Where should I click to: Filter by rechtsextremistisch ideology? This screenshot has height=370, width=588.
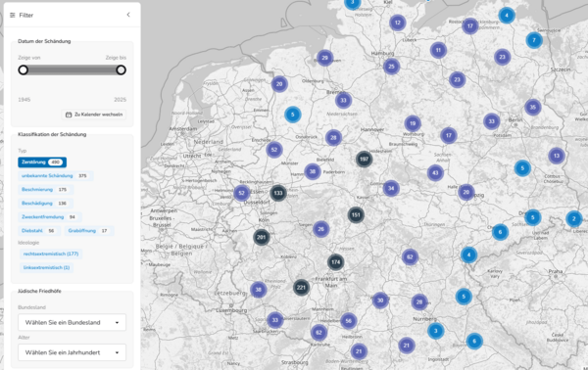pyautogui.click(x=51, y=254)
